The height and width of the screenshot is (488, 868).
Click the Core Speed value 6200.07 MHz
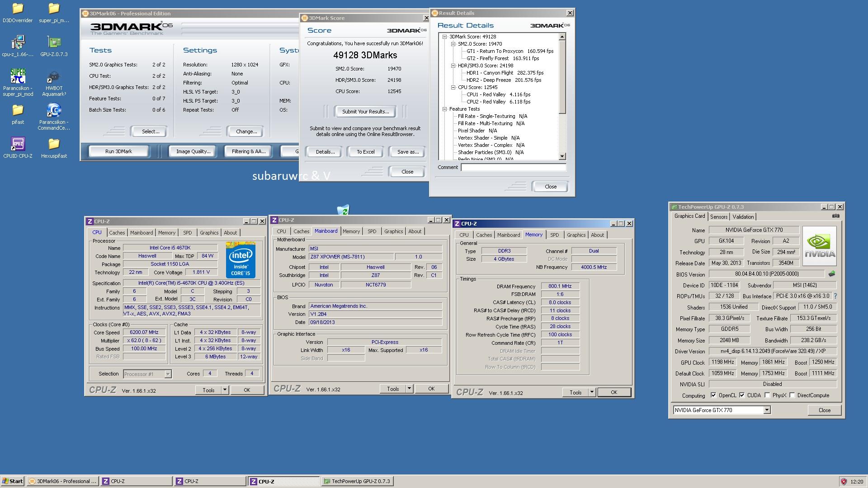pos(144,332)
